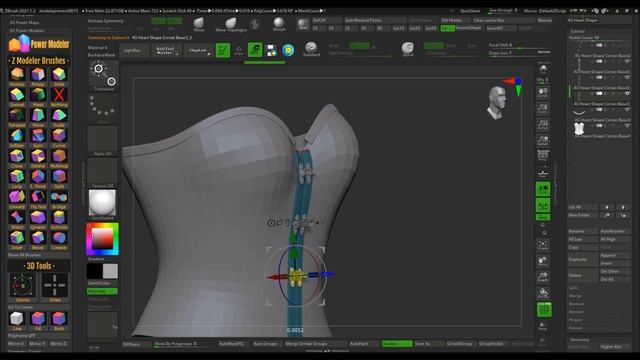Toggle visibility eye of selected subtool
640x360 pixels.
tap(627, 93)
